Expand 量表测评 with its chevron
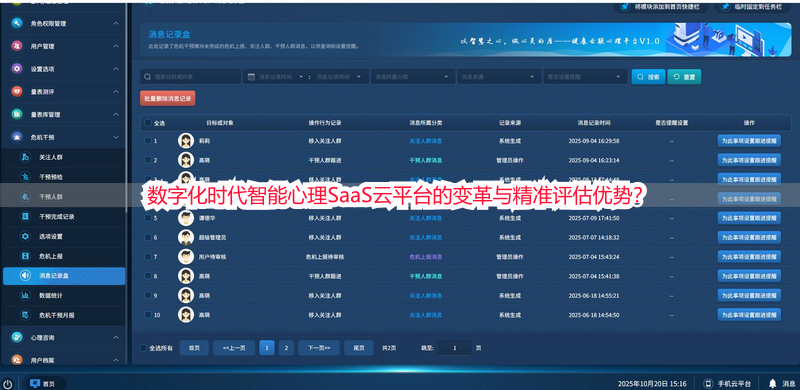 click(x=116, y=92)
